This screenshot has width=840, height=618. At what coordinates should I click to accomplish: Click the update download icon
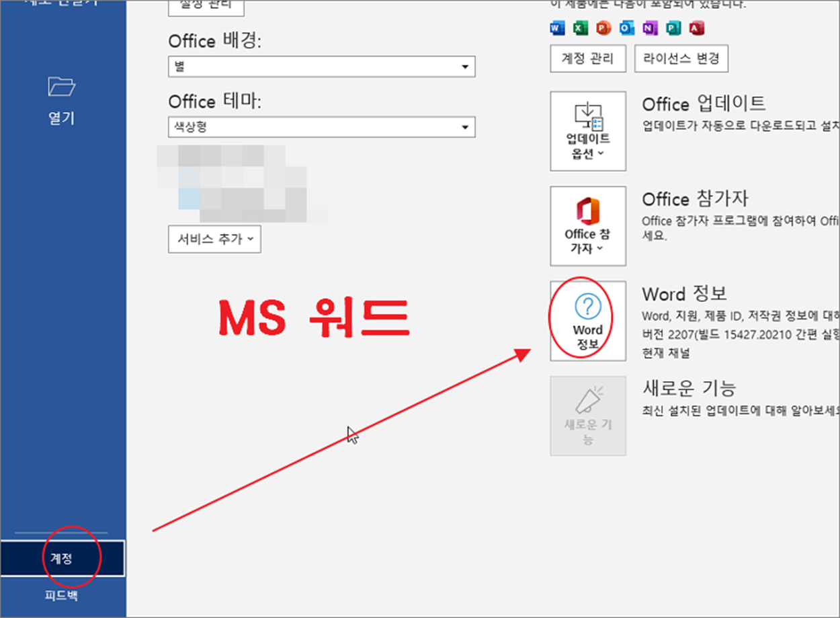click(588, 116)
